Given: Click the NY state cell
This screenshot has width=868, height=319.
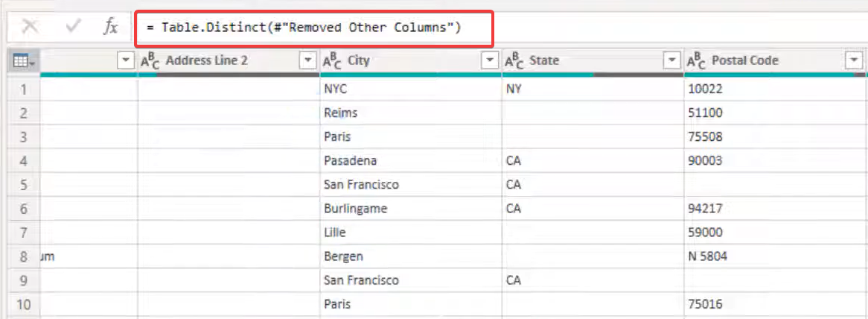Looking at the screenshot, I should [593, 89].
